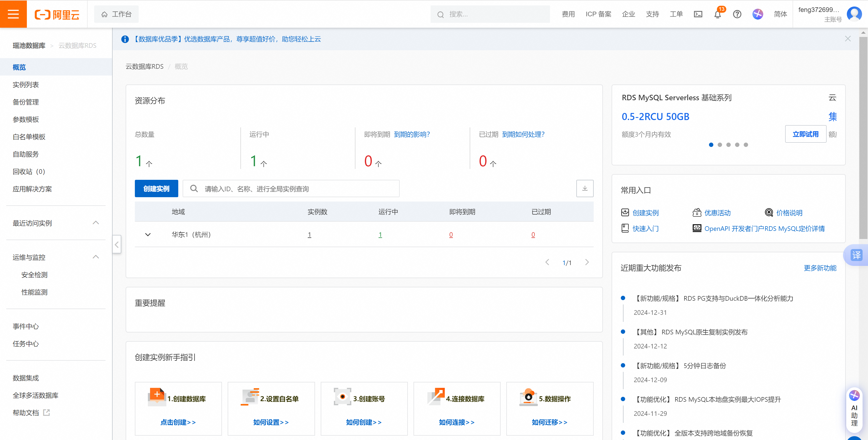Expand the 华东1（杭州）region row
This screenshot has width=868, height=440.
point(148,234)
